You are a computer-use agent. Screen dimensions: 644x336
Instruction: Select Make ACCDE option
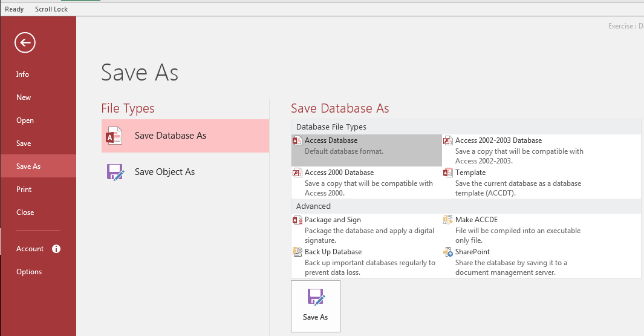tap(516, 230)
